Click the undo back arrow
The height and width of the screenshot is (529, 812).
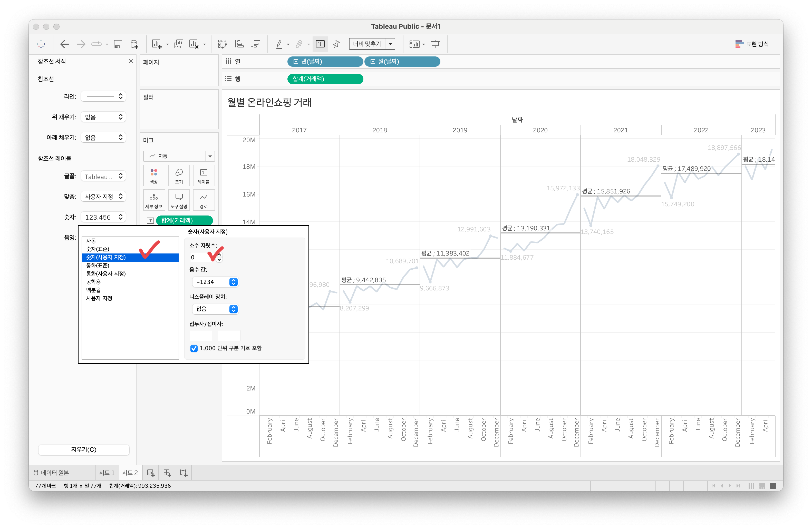click(64, 44)
